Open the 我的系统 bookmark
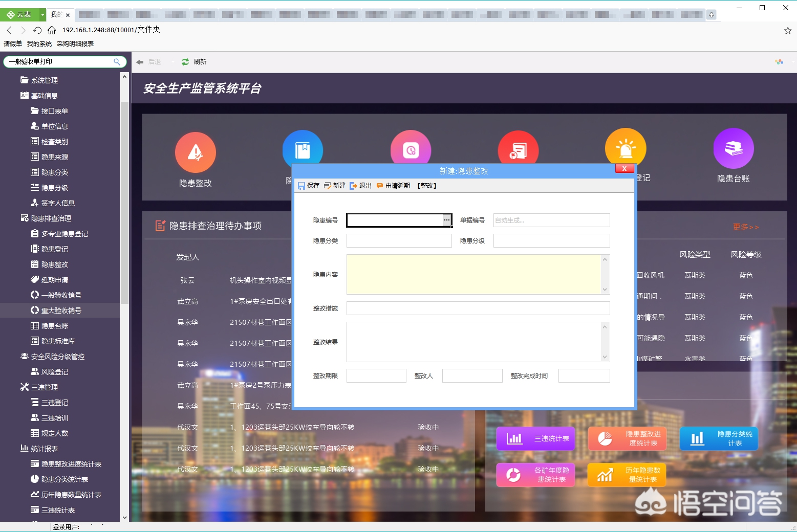The width and height of the screenshot is (797, 532). [39, 44]
